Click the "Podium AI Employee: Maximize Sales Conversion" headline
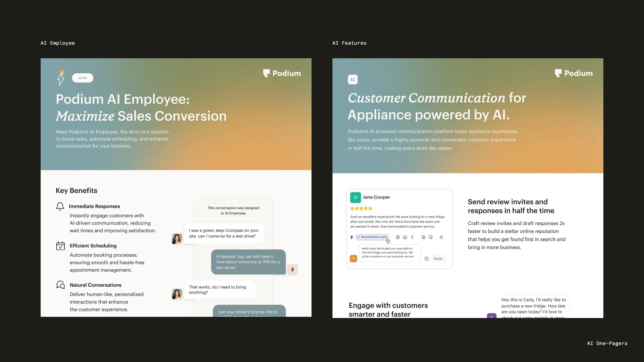 (141, 107)
